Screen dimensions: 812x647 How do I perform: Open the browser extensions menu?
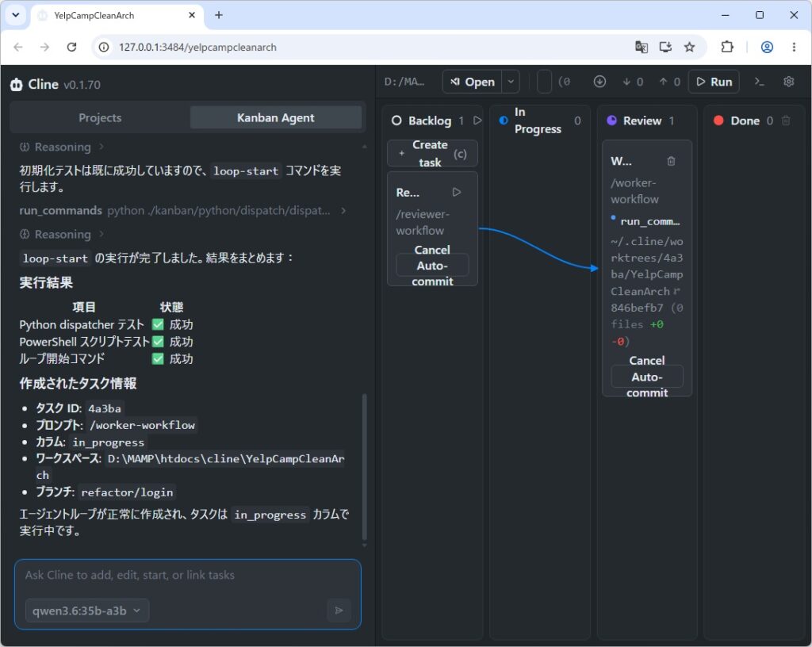pos(727,47)
